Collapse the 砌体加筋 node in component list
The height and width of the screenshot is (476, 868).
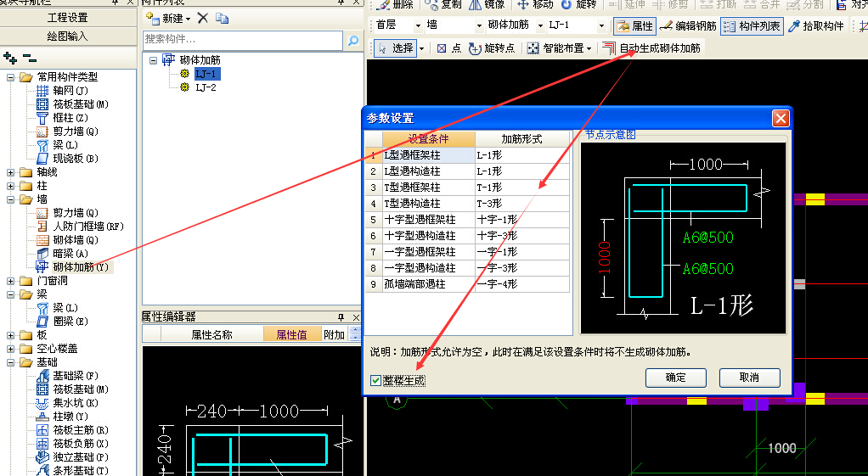click(154, 60)
